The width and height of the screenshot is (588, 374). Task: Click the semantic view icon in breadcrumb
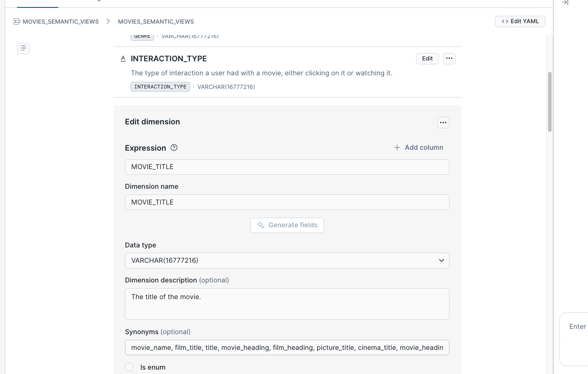point(17,21)
